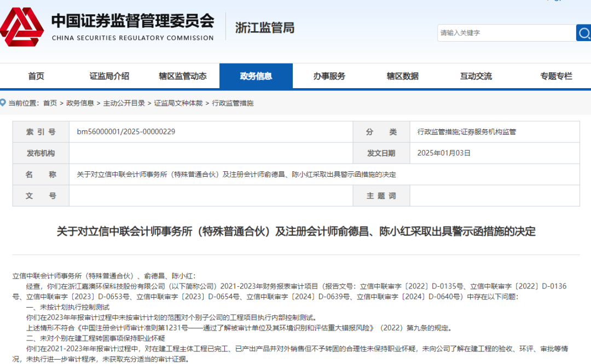Open 证监局文种体裁 breadcrumb link
The width and height of the screenshot is (591, 364).
click(178, 103)
